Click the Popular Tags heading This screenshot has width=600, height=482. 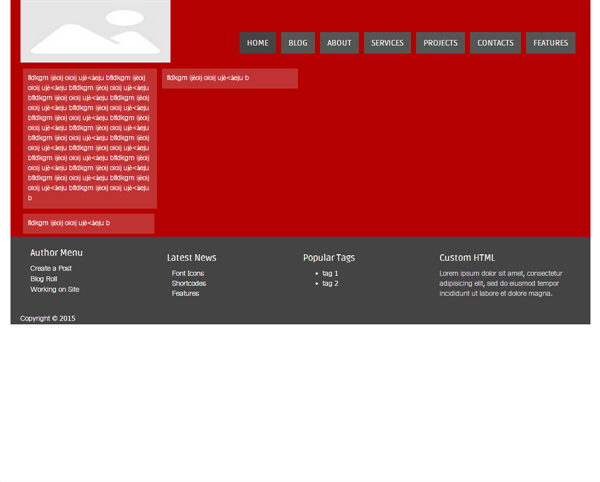tap(329, 258)
